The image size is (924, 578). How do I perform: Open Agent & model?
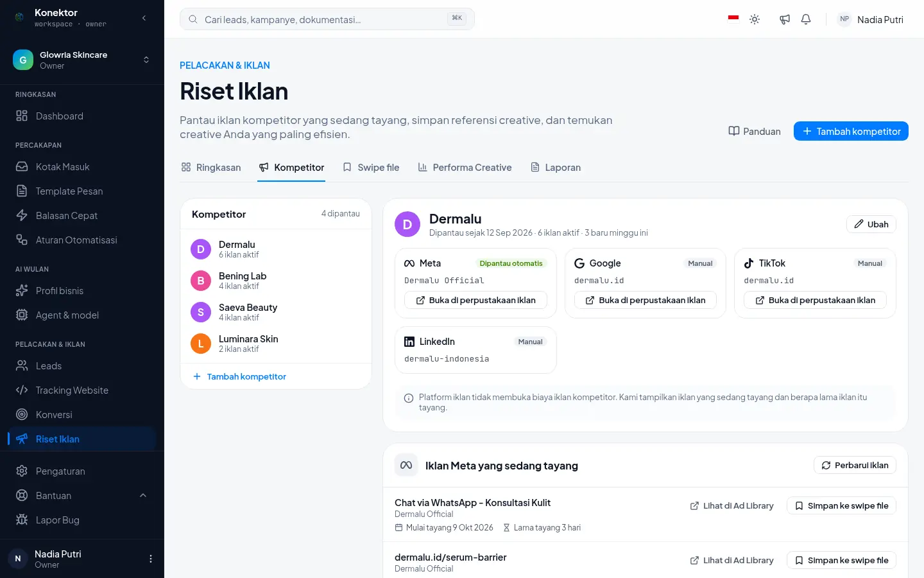82,315
